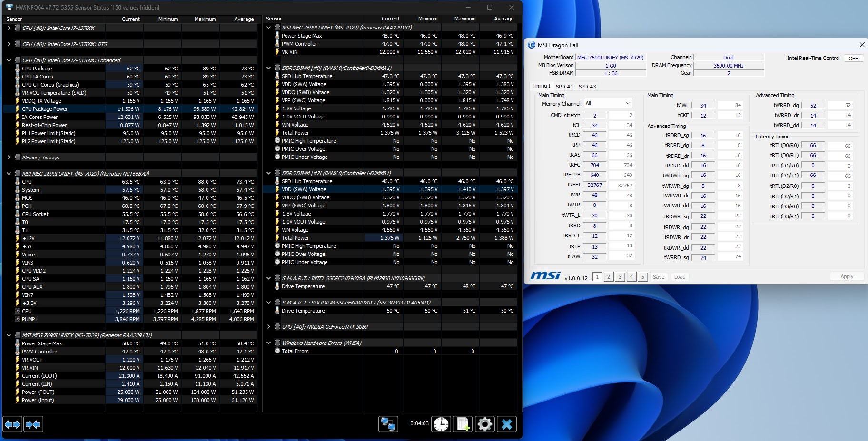
Task: Select the CPU SA voltage row
Action: (129, 279)
